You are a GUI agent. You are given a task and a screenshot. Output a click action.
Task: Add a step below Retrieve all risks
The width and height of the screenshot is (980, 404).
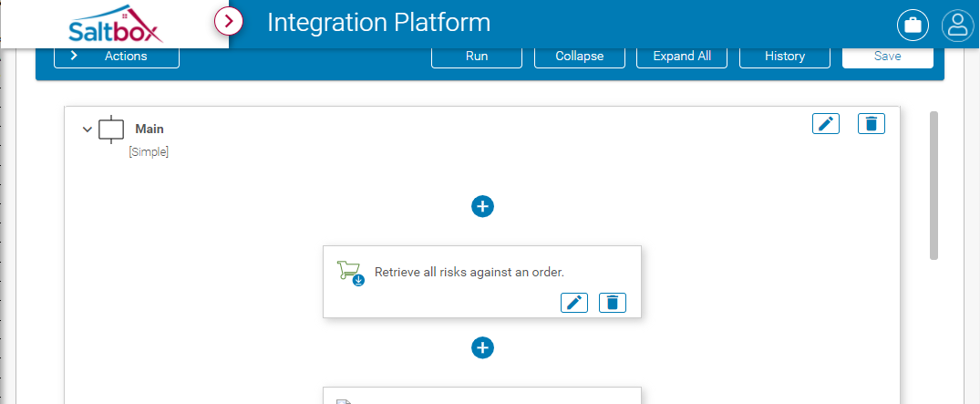point(482,347)
